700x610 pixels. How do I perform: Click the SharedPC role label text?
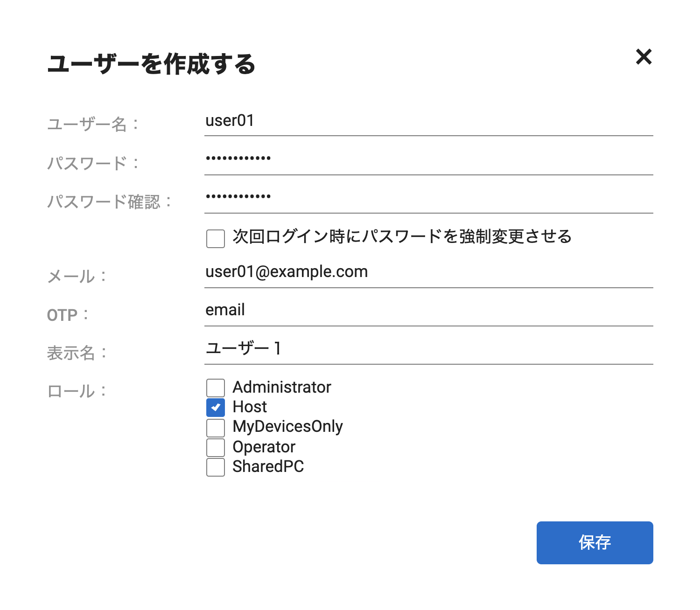click(268, 467)
